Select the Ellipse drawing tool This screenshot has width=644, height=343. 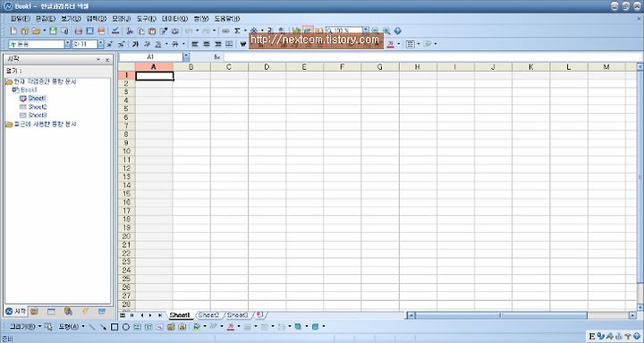click(x=126, y=327)
